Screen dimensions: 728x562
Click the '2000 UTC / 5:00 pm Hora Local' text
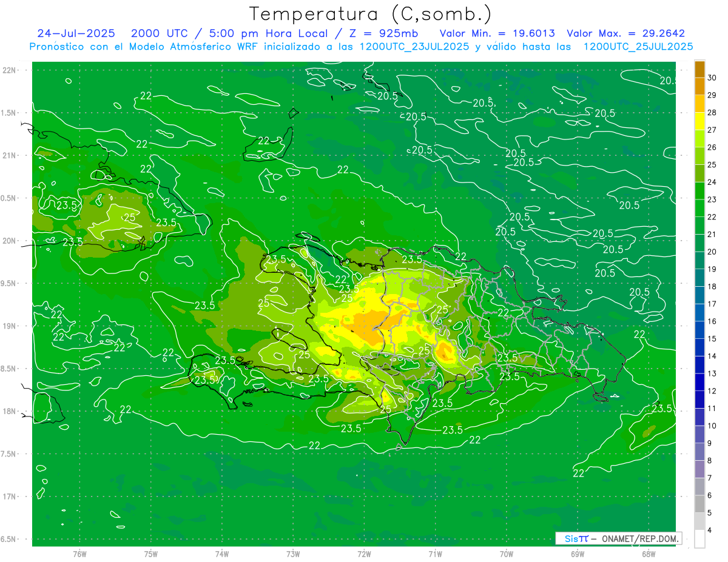pyautogui.click(x=230, y=33)
